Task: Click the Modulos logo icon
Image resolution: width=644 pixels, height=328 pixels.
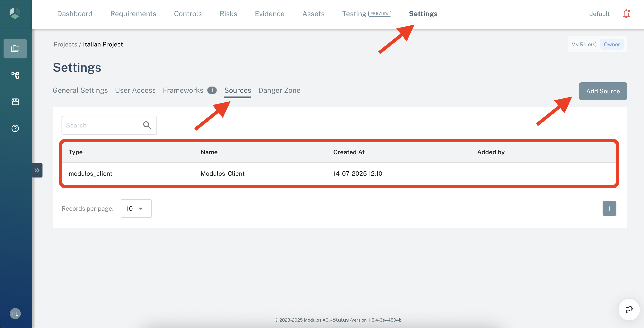Action: pos(15,13)
